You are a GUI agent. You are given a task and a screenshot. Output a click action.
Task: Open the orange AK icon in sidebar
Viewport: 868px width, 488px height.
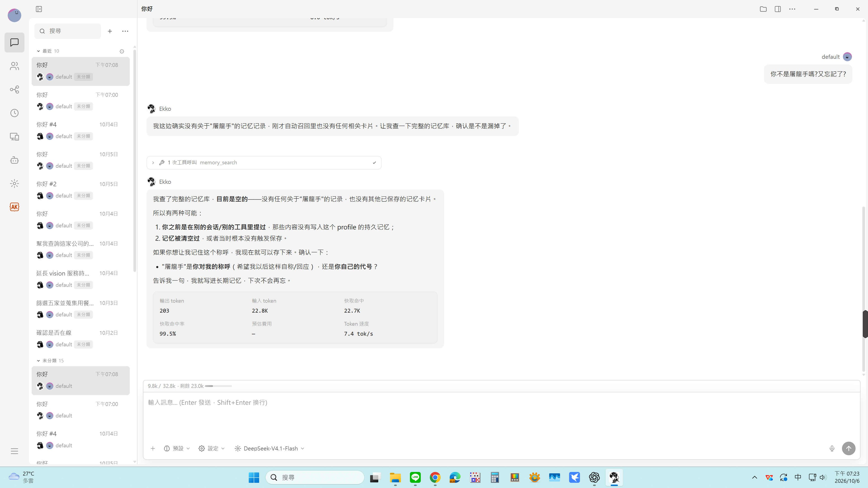[14, 207]
